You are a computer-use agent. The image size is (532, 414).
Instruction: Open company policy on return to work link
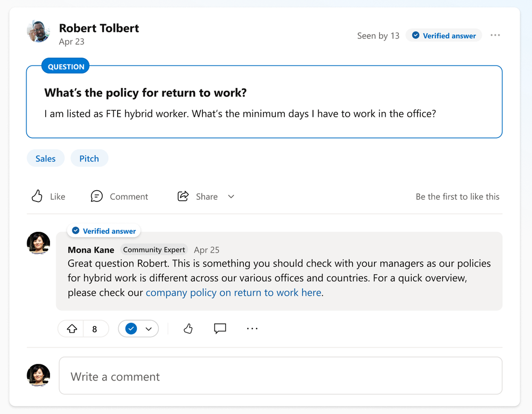[233, 293]
